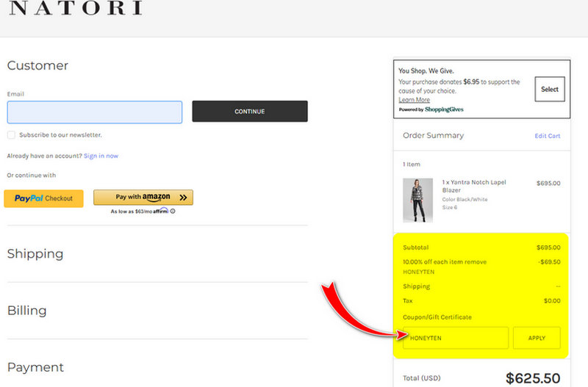Choose Pay with Amazon button
The height and width of the screenshot is (387, 588).
(x=143, y=198)
